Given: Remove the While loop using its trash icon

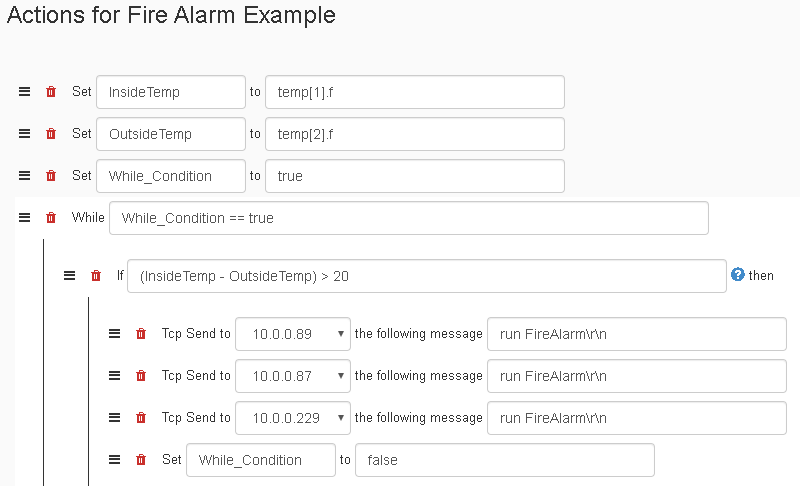Looking at the screenshot, I should click(51, 218).
